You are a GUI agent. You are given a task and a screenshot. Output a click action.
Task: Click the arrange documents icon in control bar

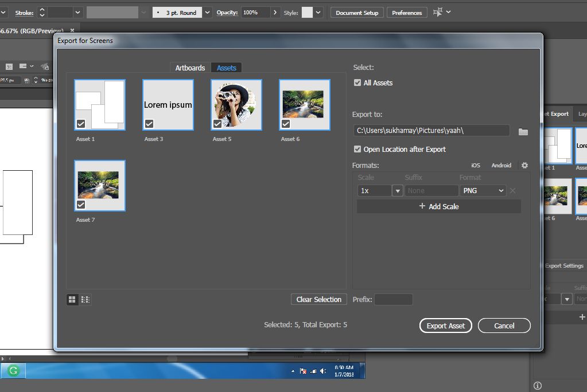coord(437,13)
